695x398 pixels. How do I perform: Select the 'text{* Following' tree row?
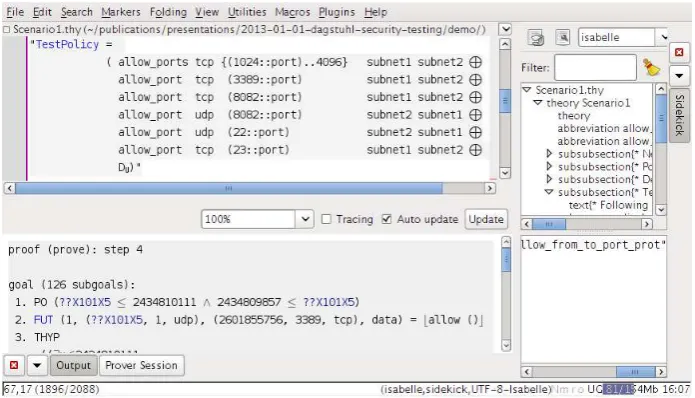(608, 205)
